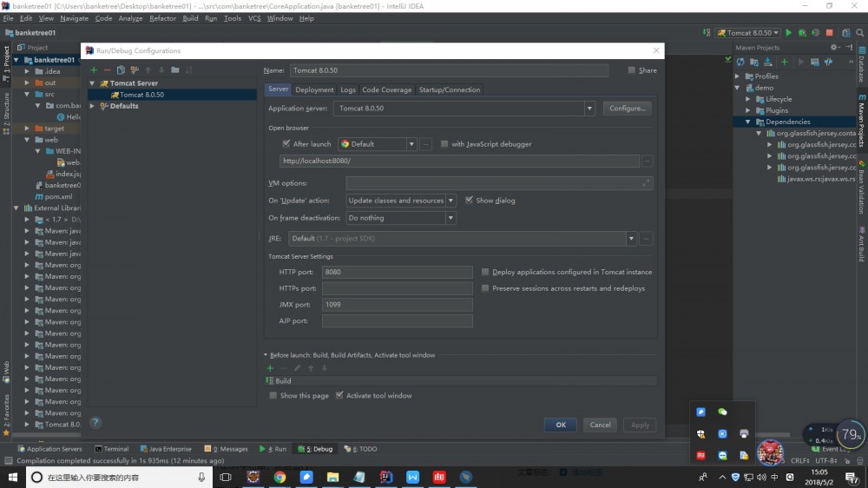Screen dimensions: 868x488
Task: Open Project Structure toolbar icon
Action: (x=845, y=33)
